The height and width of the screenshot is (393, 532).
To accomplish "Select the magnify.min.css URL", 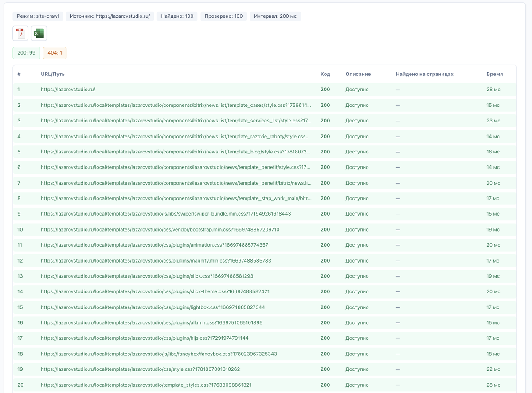I will point(156,261).
